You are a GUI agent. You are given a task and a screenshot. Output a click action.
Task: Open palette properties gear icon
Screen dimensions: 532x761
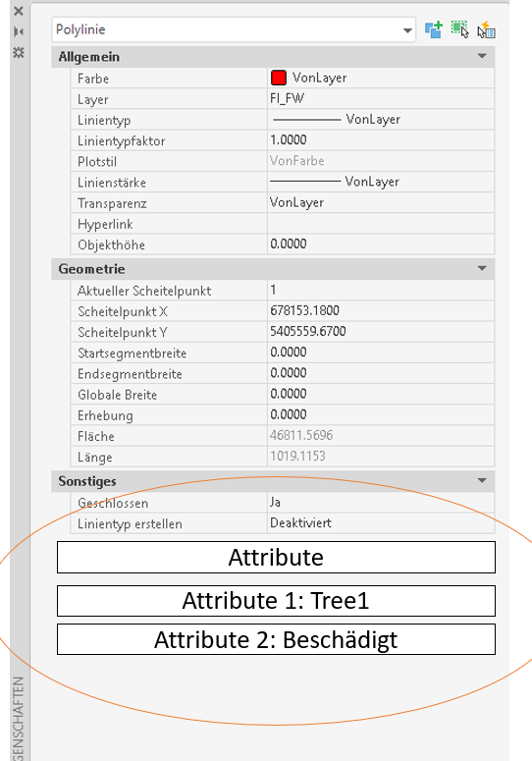pyautogui.click(x=19, y=52)
